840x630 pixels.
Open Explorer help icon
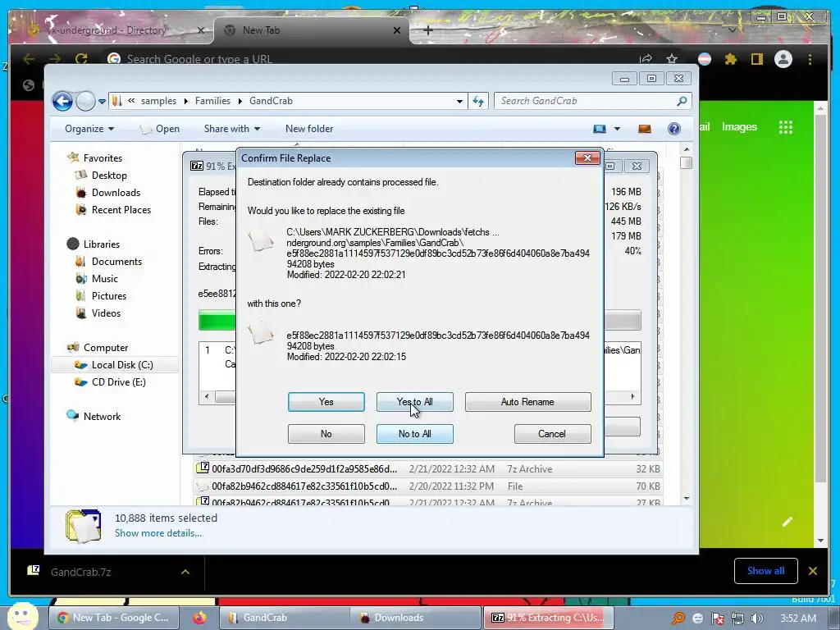pos(674,129)
